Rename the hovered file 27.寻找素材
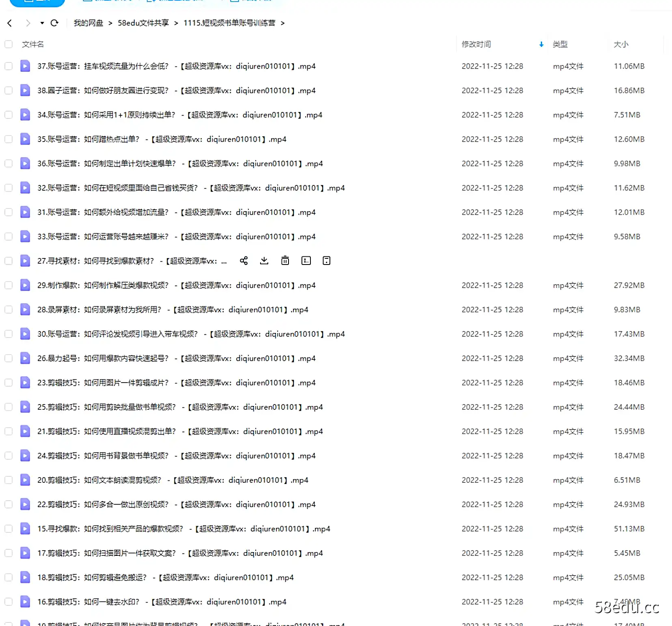Viewport: 672px width, 626px height. coord(306,261)
